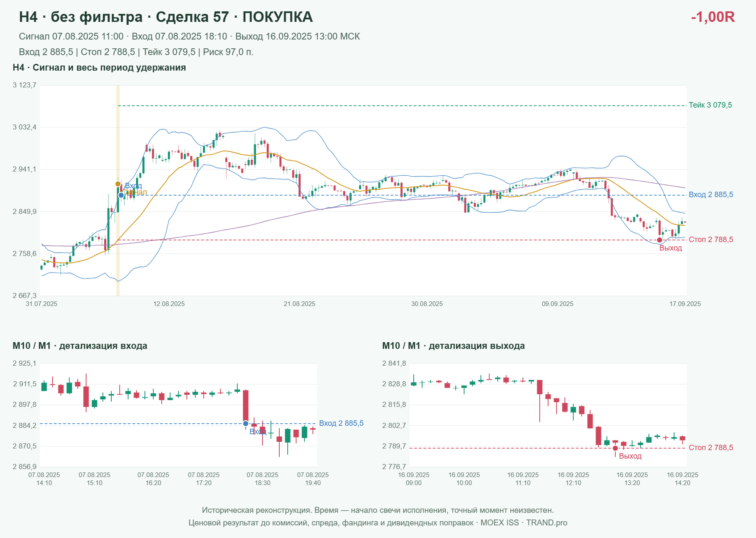Click the 2 925,1 axis label on entry chart
Image resolution: width=756 pixels, height=538 pixels.
[25, 363]
